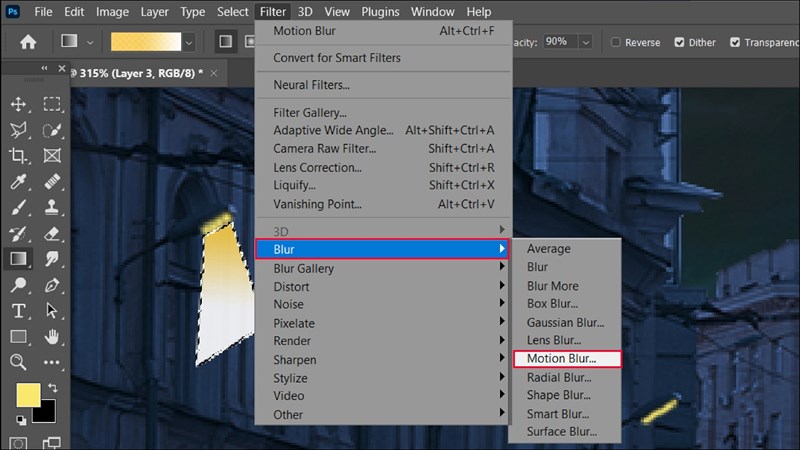800x450 pixels.
Task: Select the Linear Gradient style button
Action: coord(225,42)
